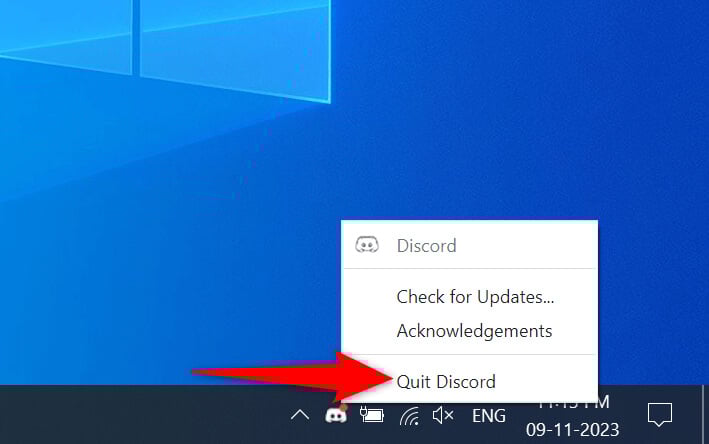Click the battery power icon in the tray
This screenshot has height=444, width=709.
tap(372, 415)
